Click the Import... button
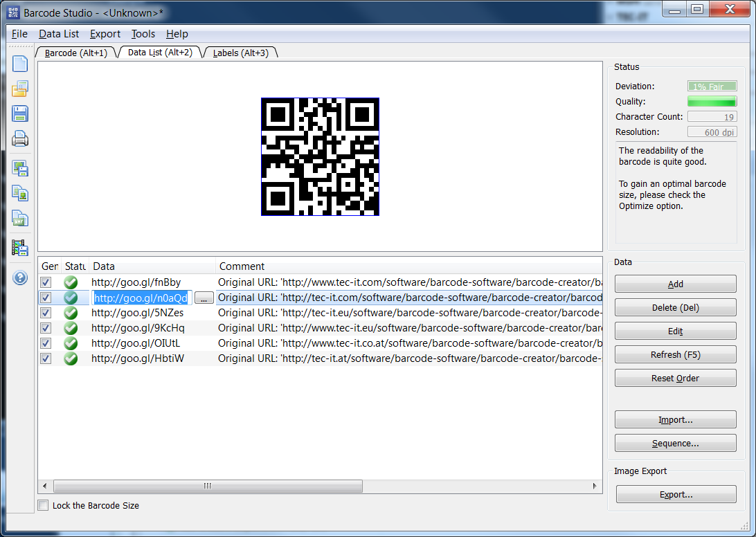Viewport: 756px width, 537px height. coord(675,420)
